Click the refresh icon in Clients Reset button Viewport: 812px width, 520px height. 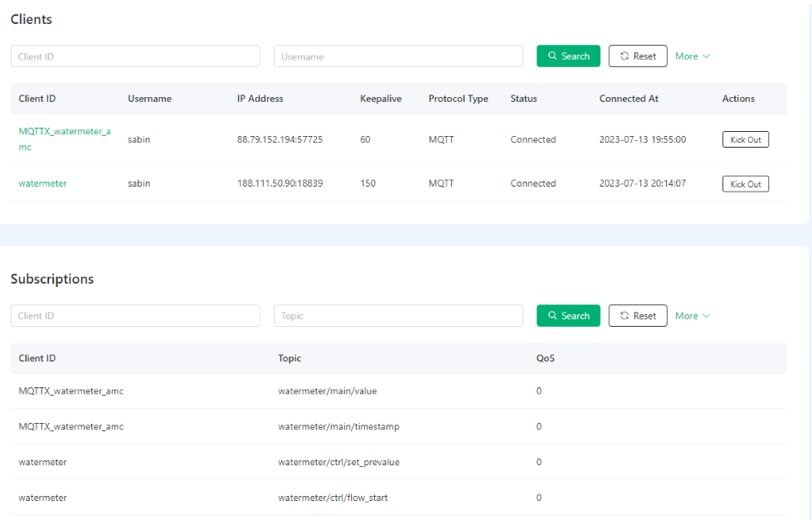625,56
